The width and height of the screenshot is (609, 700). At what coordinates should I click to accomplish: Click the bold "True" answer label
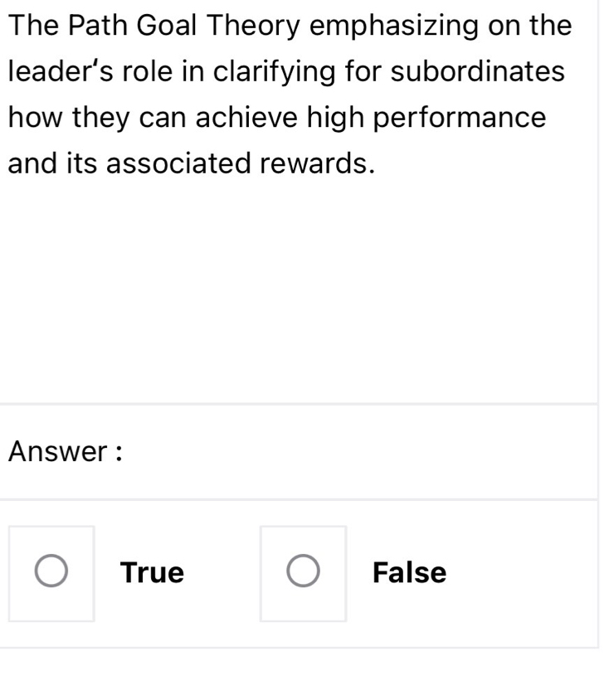click(152, 573)
